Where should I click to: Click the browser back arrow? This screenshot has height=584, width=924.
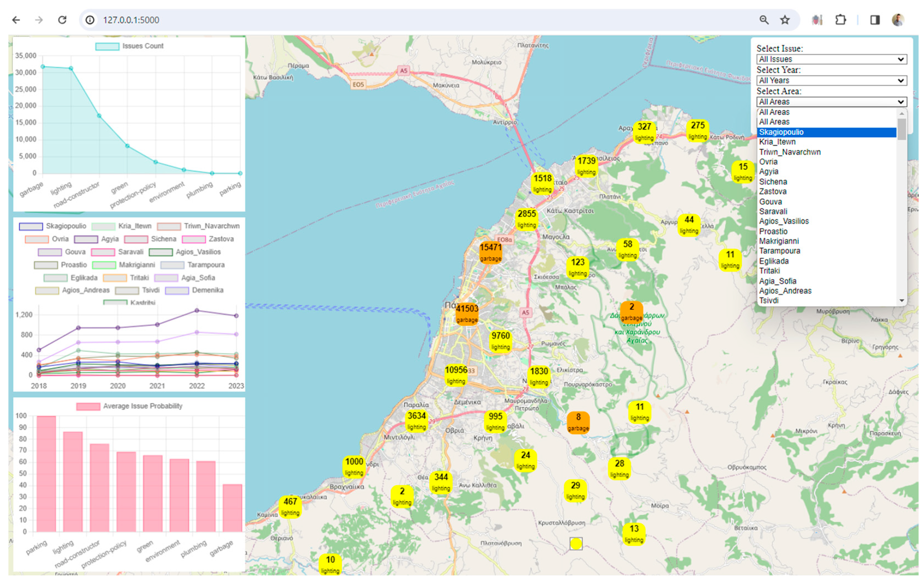pyautogui.click(x=16, y=20)
